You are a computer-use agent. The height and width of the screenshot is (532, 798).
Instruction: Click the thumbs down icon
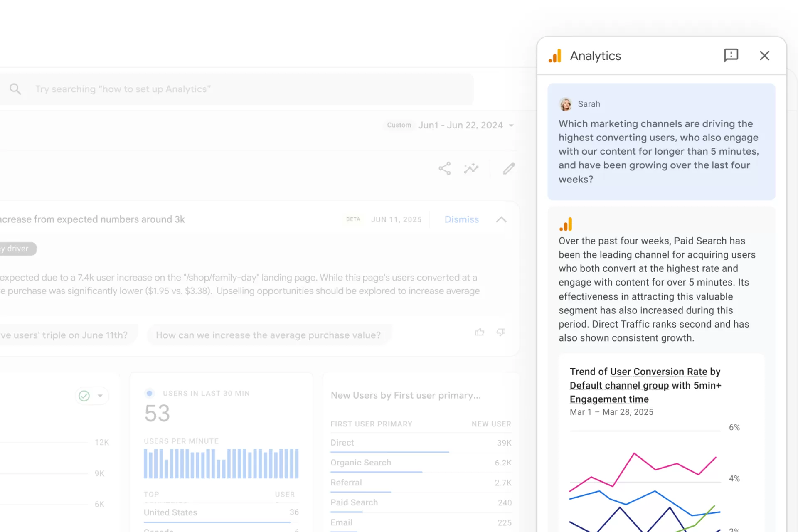tap(501, 332)
